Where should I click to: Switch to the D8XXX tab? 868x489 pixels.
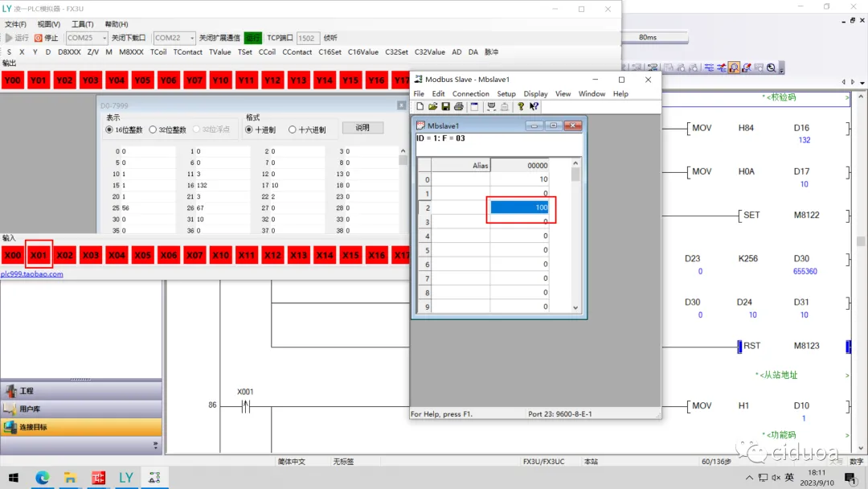click(69, 51)
